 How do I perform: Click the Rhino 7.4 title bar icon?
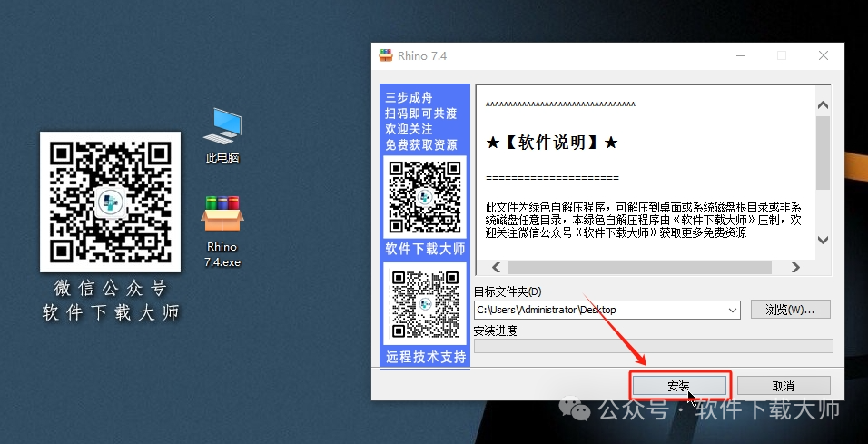(385, 55)
